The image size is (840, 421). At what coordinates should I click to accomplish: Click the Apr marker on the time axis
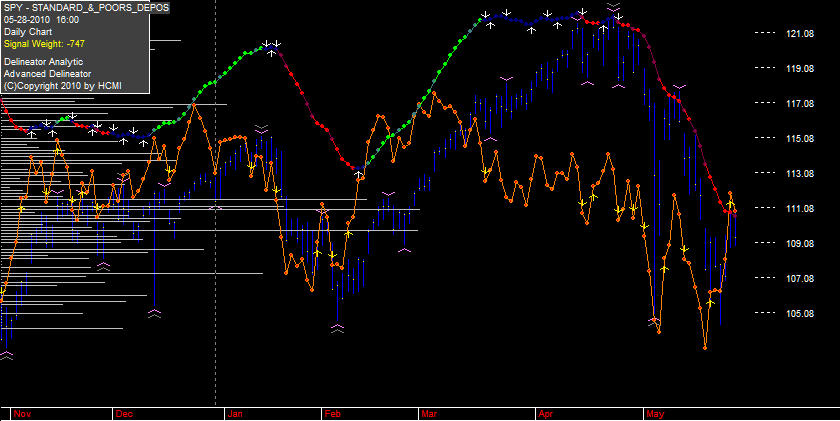click(x=546, y=414)
